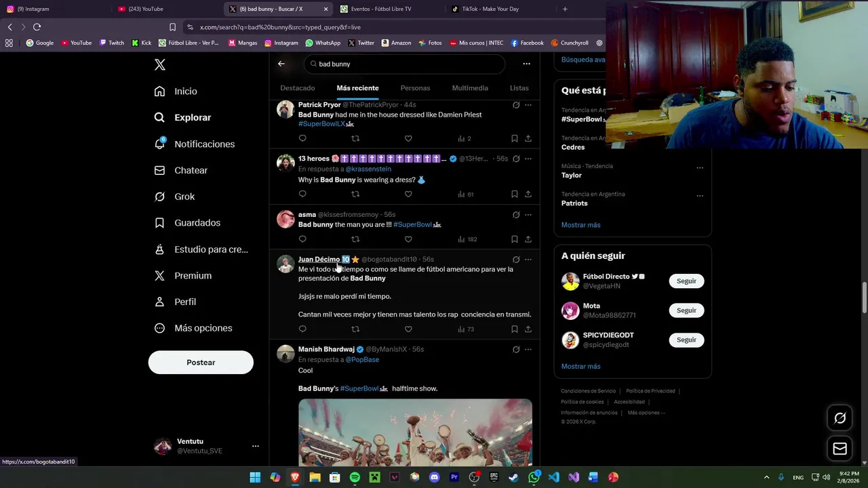Bookmark 13 heroes' post
Screen dimensions: 868x488
(x=515, y=194)
